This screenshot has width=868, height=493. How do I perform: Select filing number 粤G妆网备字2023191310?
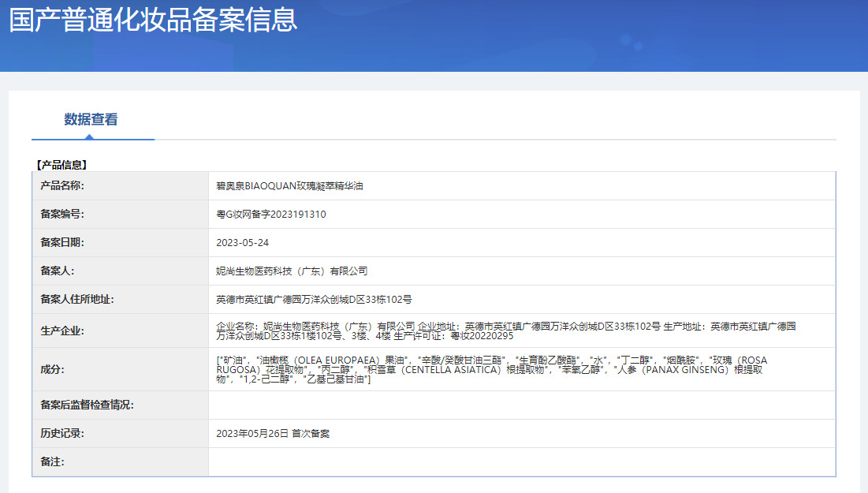pyautogui.click(x=271, y=215)
